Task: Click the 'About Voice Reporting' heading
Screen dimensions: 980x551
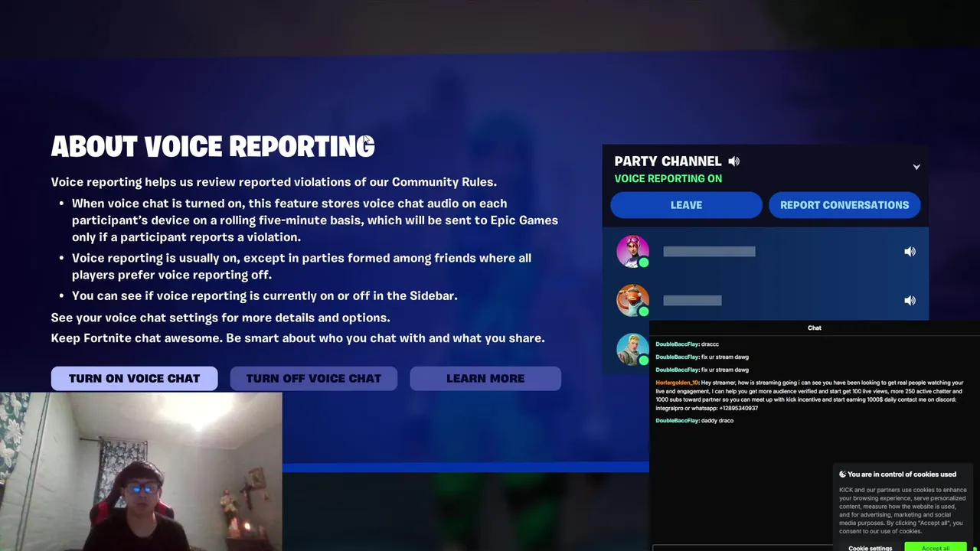Action: click(x=213, y=146)
